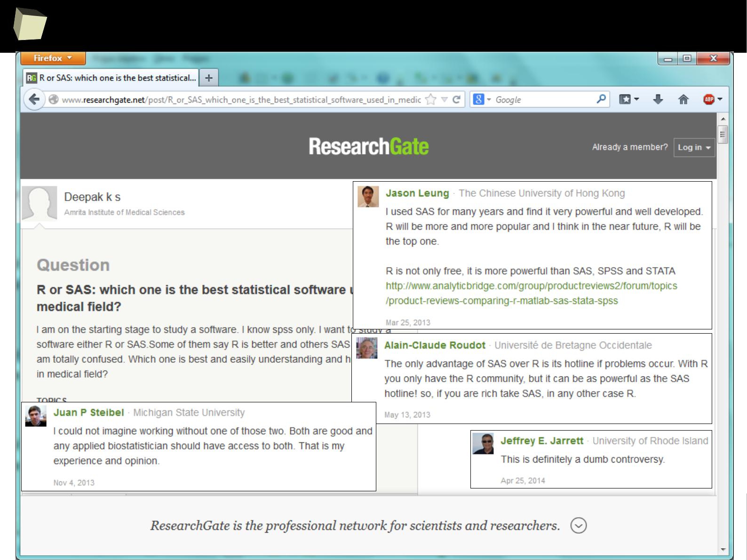Click Deepak k s author name
Image resolution: width=747 pixels, height=560 pixels.
click(x=92, y=197)
